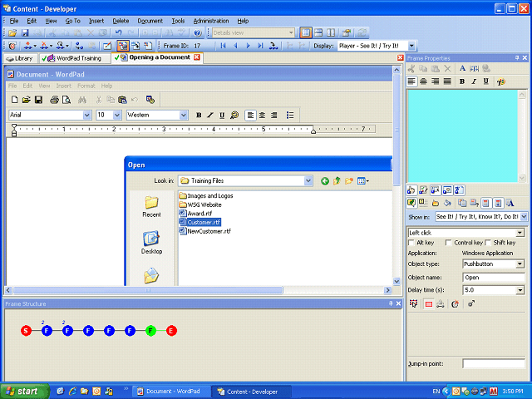Open the Delay time dropdown

pyautogui.click(x=520, y=290)
